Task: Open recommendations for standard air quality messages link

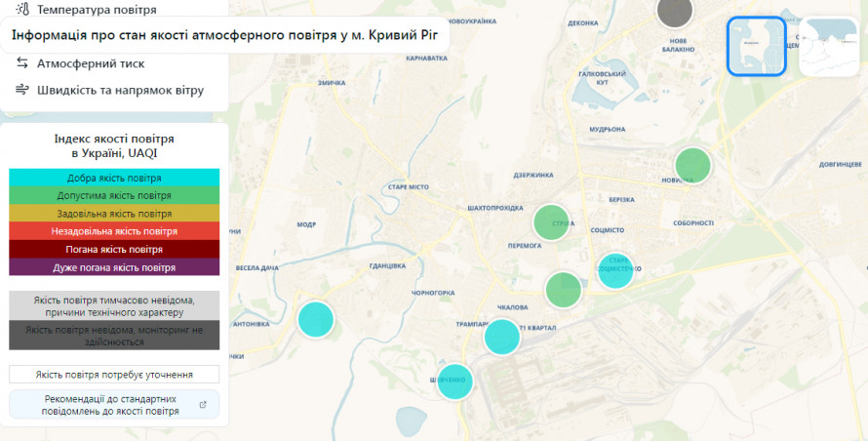Action: click(111, 405)
